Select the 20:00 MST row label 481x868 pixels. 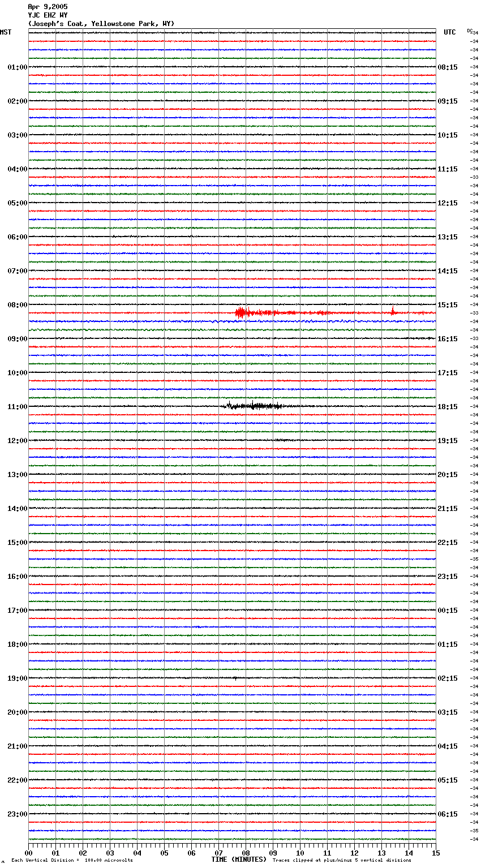[x=18, y=712]
